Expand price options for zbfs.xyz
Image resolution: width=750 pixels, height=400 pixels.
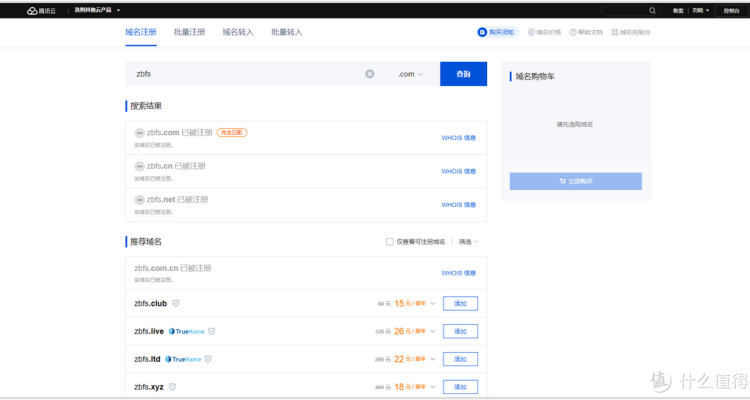tap(433, 387)
